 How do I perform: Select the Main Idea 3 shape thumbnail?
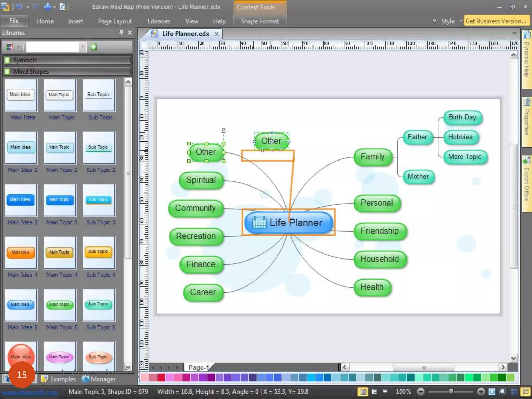click(21, 200)
